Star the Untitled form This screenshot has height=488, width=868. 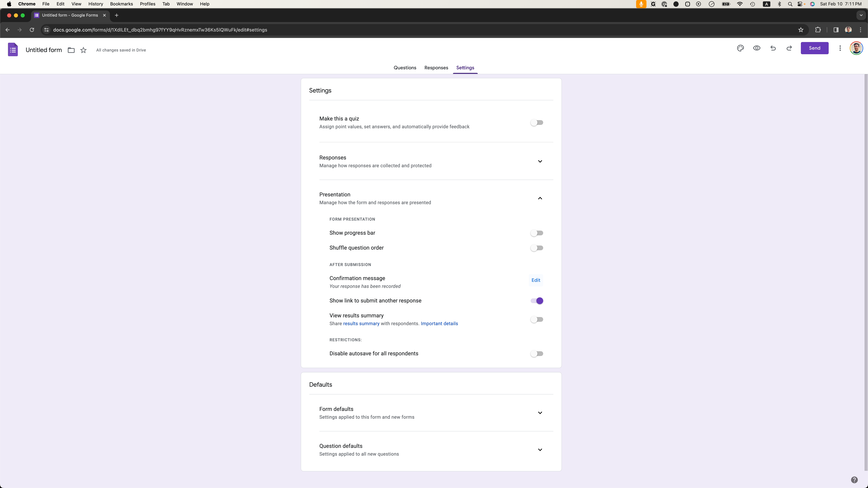[x=84, y=50]
